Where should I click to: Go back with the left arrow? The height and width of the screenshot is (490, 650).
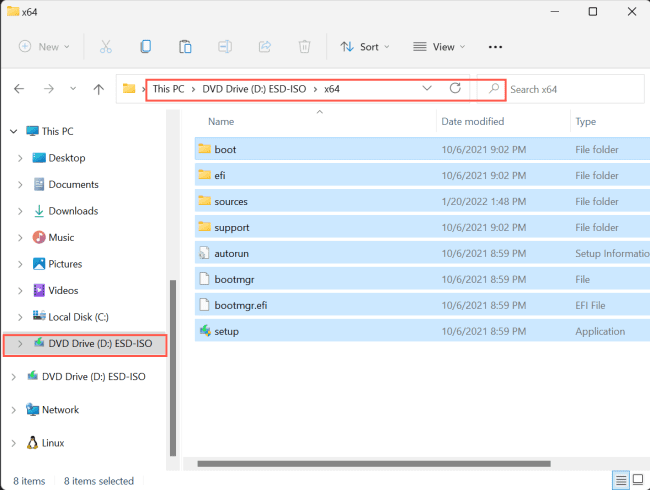click(x=19, y=89)
